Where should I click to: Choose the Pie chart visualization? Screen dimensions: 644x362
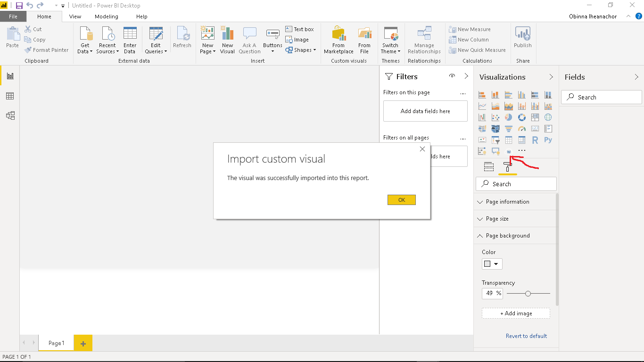(x=508, y=117)
